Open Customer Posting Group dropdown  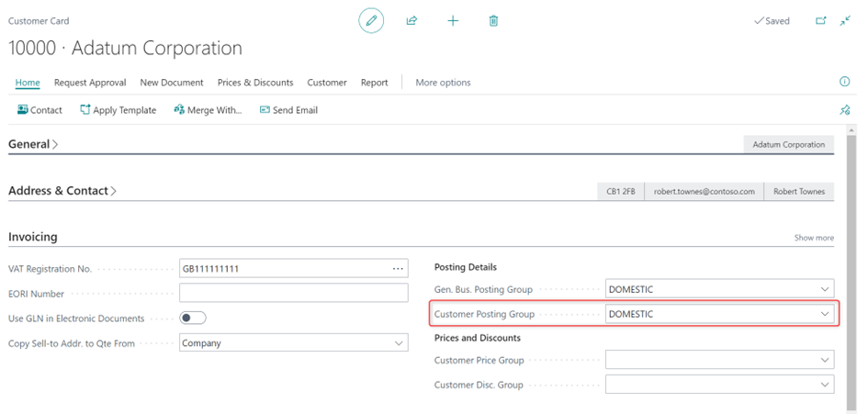824,314
